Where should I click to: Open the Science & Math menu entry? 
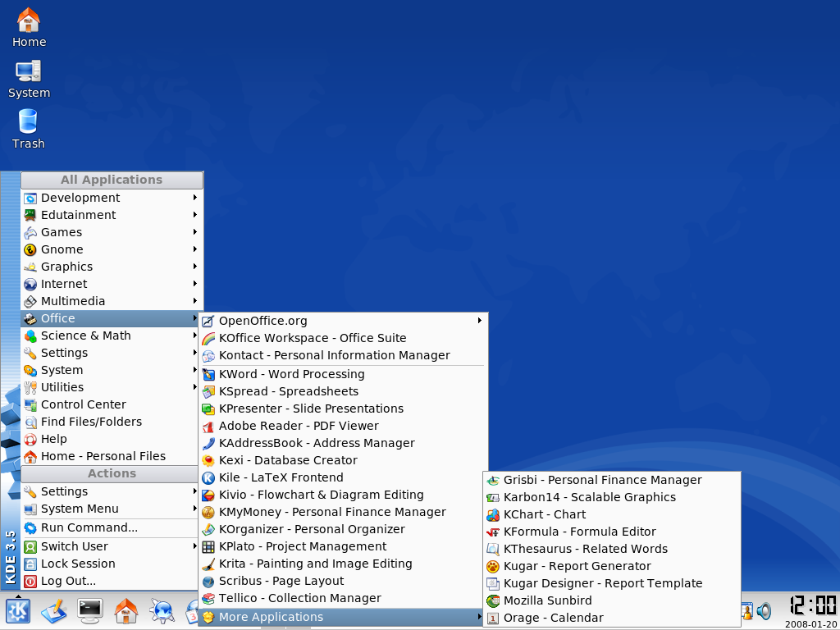click(111, 336)
